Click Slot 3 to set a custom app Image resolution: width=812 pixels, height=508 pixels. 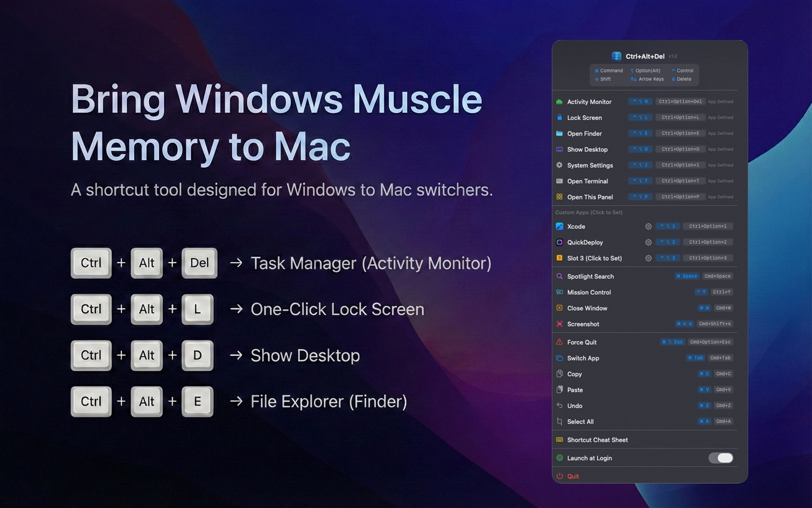[x=595, y=258]
